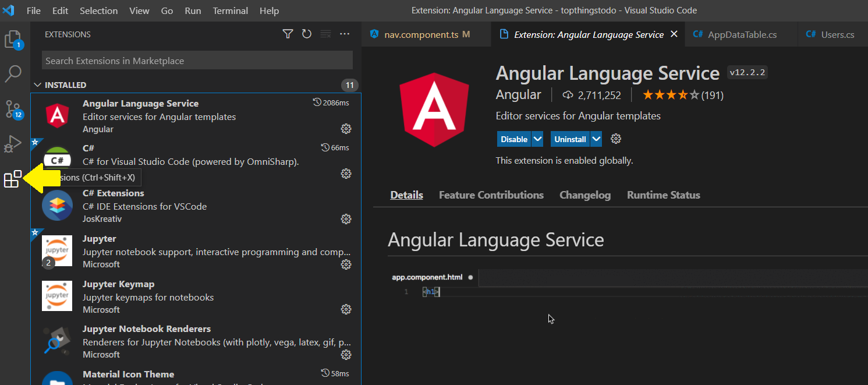
Task: Open the Selection menu
Action: [x=98, y=10]
